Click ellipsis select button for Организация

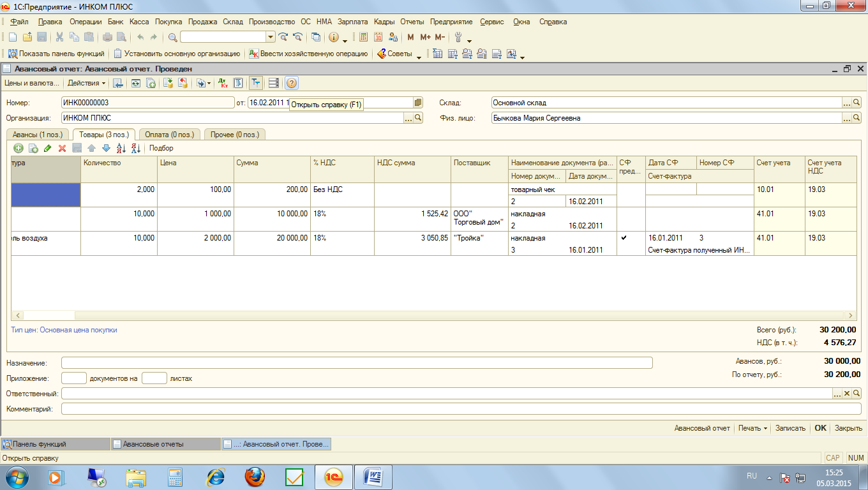point(408,117)
